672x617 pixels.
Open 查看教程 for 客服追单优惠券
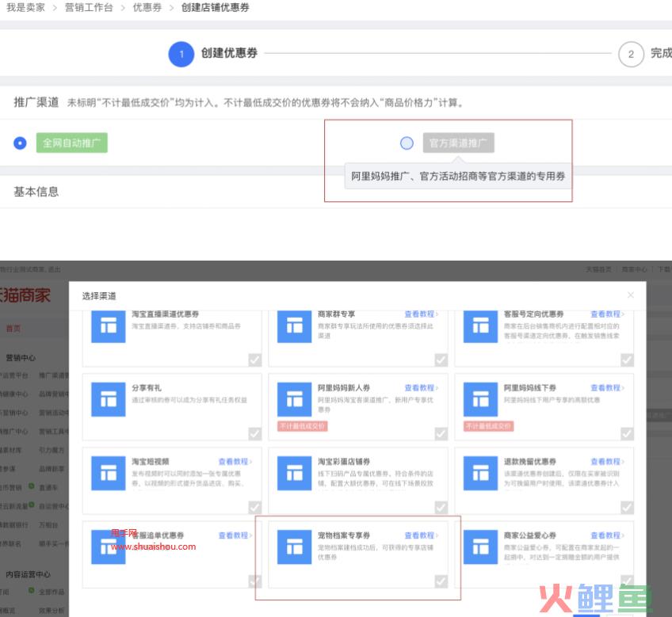click(235, 535)
